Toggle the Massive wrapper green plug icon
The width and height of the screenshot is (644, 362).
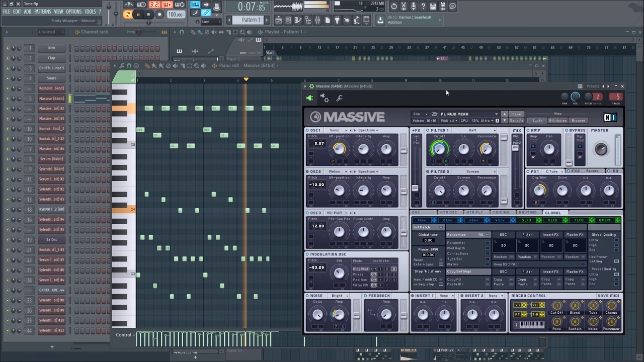(x=309, y=99)
